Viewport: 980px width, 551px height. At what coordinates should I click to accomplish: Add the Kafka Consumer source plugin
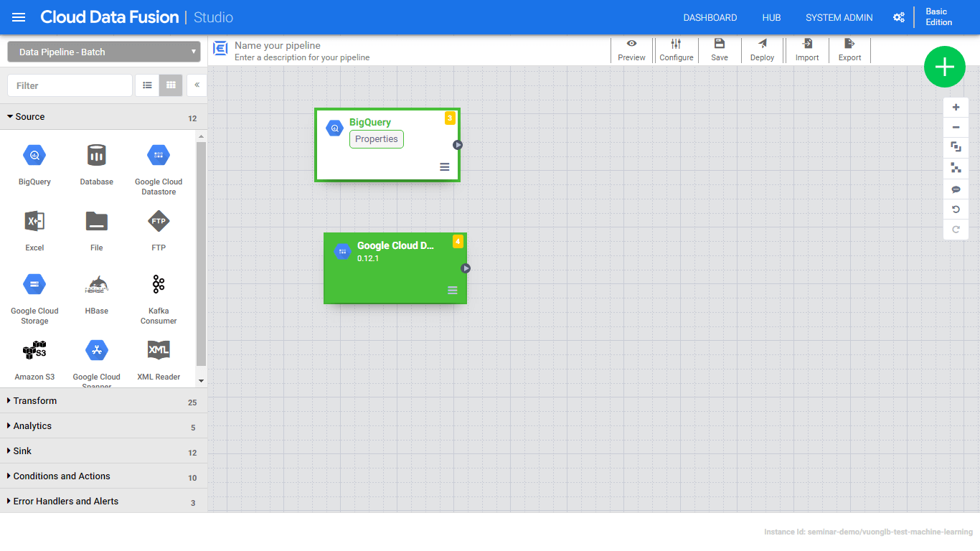point(159,286)
